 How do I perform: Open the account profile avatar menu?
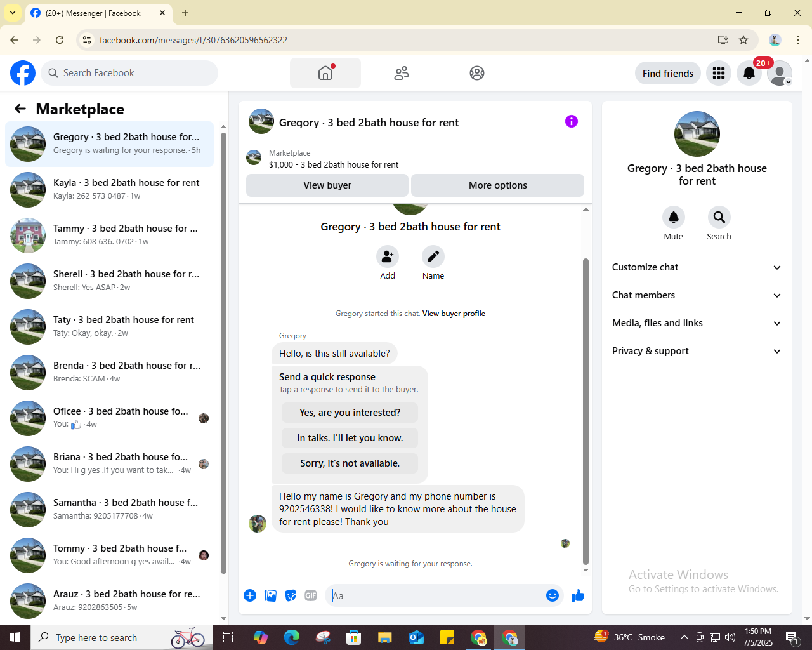click(780, 73)
